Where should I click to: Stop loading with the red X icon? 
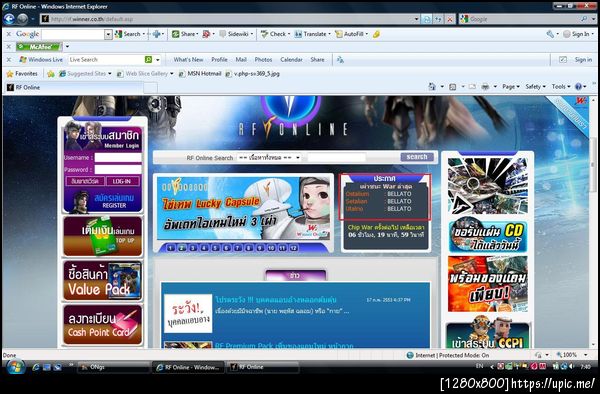coord(450,19)
